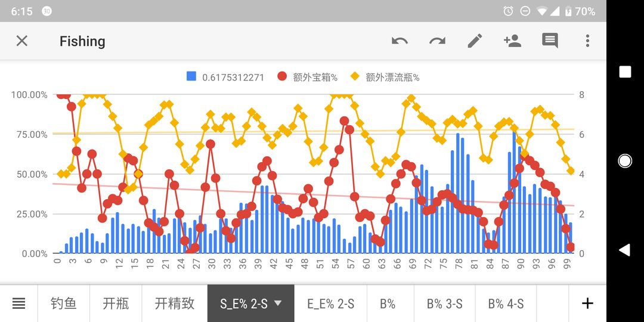This screenshot has width=644, height=322.
Task: Tap the notification icon beside 6:15
Action: pyautogui.click(x=47, y=11)
